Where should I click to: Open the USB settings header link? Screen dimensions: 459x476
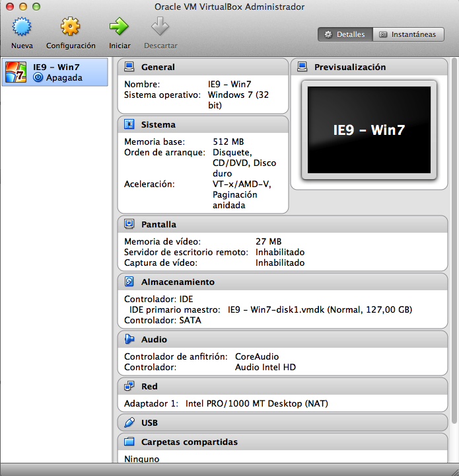pos(149,423)
